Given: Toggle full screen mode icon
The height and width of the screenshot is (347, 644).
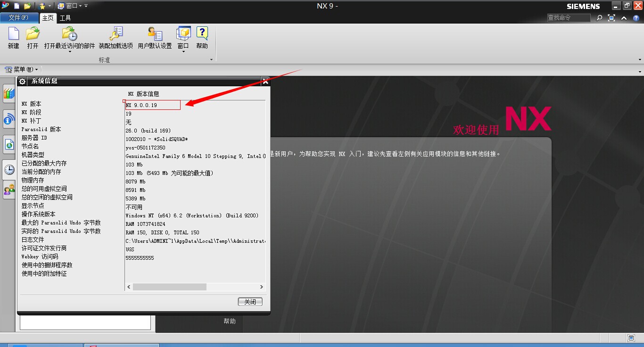Looking at the screenshot, I should [x=611, y=18].
